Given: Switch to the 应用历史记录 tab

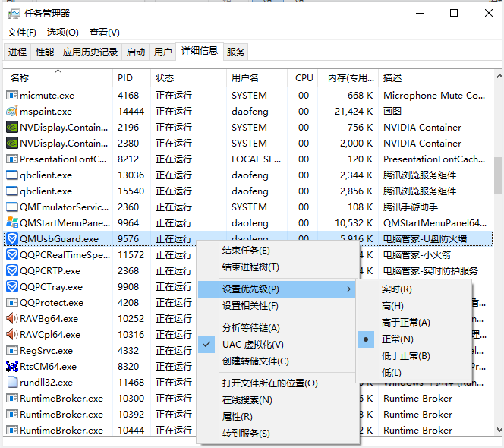Looking at the screenshot, I should pyautogui.click(x=90, y=52).
